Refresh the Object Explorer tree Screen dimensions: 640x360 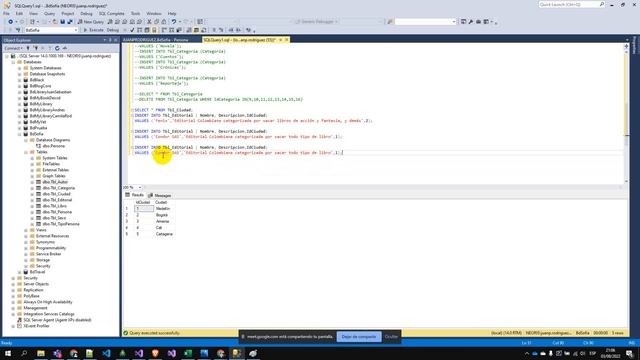[57, 48]
